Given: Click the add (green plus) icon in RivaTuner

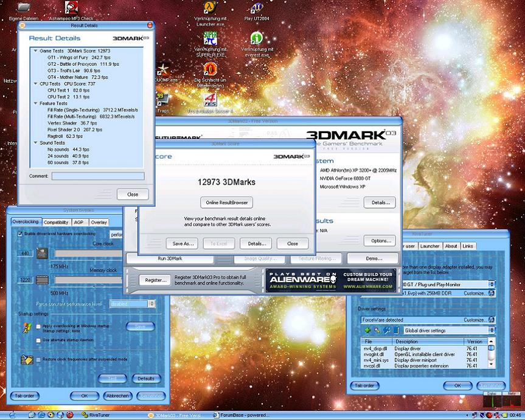Looking at the screenshot, I should (x=367, y=330).
